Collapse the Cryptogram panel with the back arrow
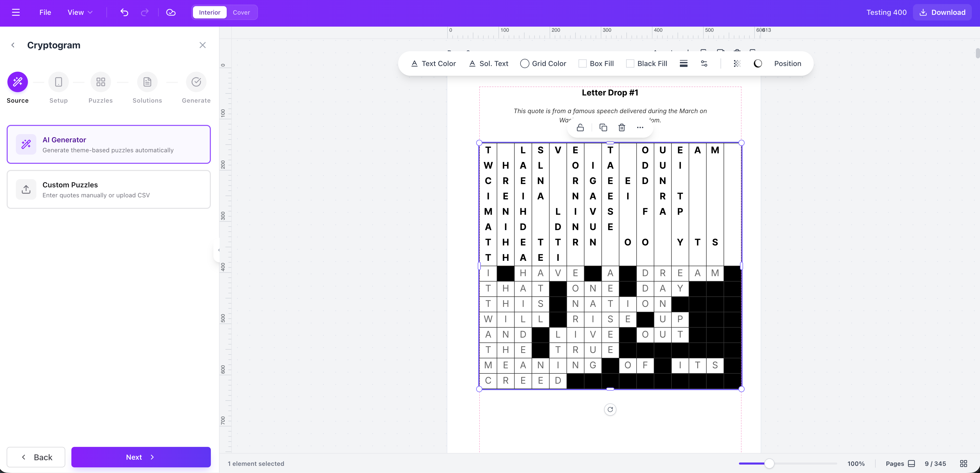 pyautogui.click(x=13, y=45)
